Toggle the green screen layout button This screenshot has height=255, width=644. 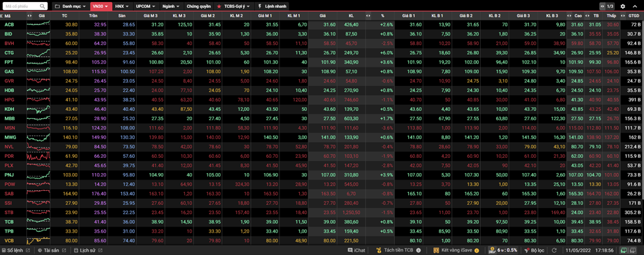click(624, 250)
